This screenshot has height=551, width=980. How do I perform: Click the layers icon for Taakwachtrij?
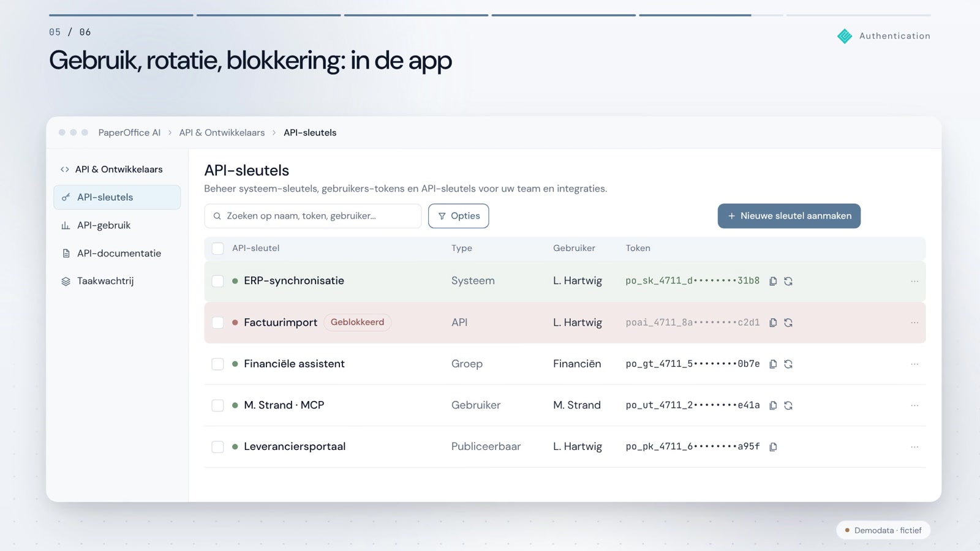click(66, 282)
